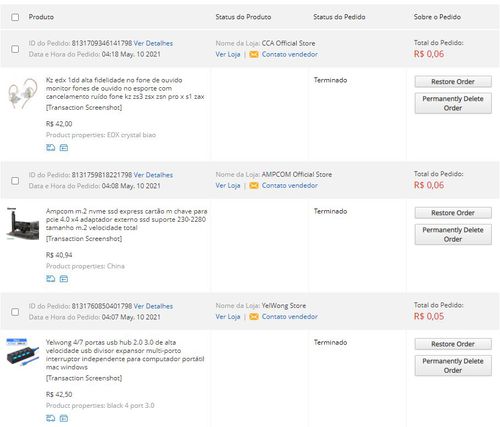Click first small icon under EDX crystal earphone
This screenshot has height=427, width=500.
pyautogui.click(x=51, y=148)
